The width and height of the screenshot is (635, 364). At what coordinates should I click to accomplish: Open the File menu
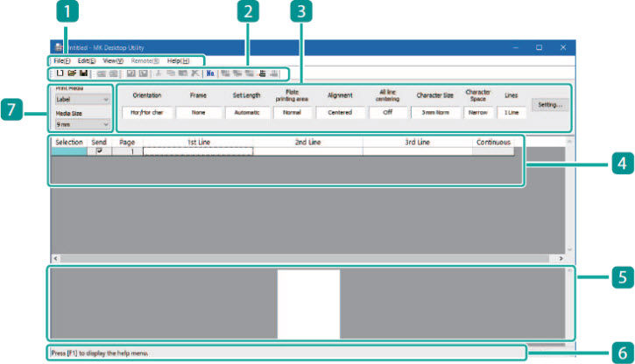61,61
